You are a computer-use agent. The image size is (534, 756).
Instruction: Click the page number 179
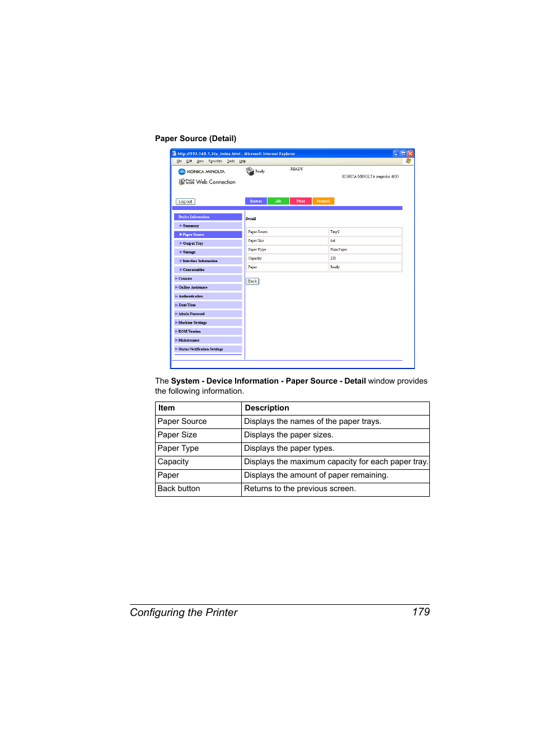(x=421, y=612)
